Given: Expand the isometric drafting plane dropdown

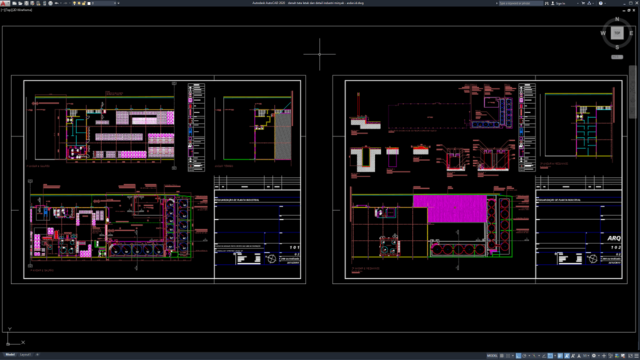Looking at the screenshot, I should click(x=539, y=356).
